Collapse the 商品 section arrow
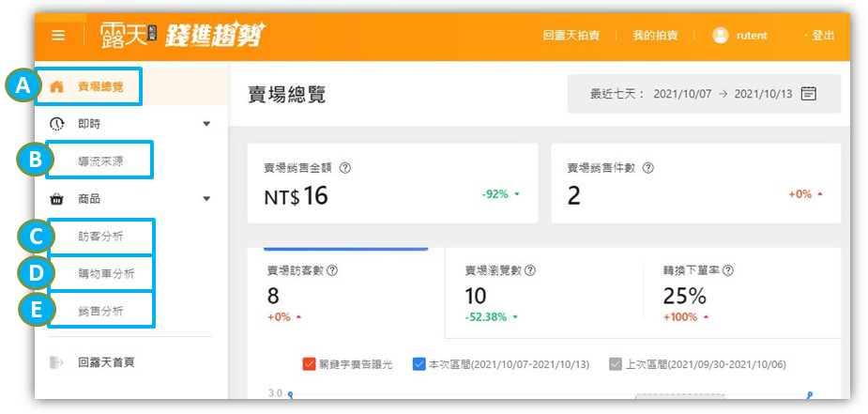868x414 pixels. [206, 198]
